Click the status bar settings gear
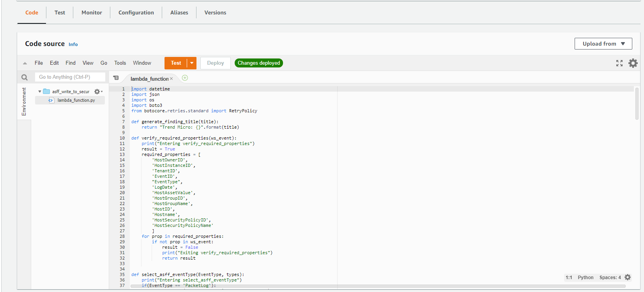 click(x=628, y=277)
